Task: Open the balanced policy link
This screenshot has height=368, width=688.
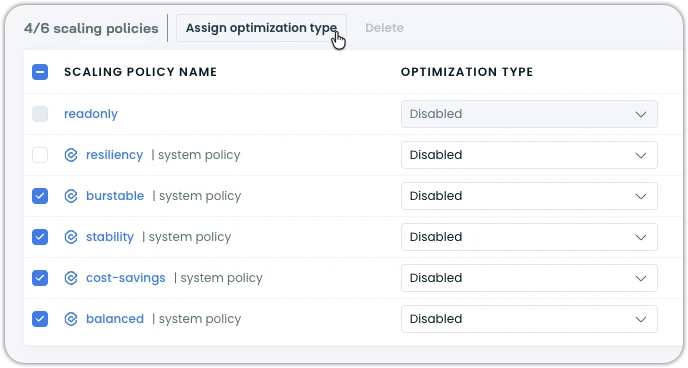Action: (115, 319)
